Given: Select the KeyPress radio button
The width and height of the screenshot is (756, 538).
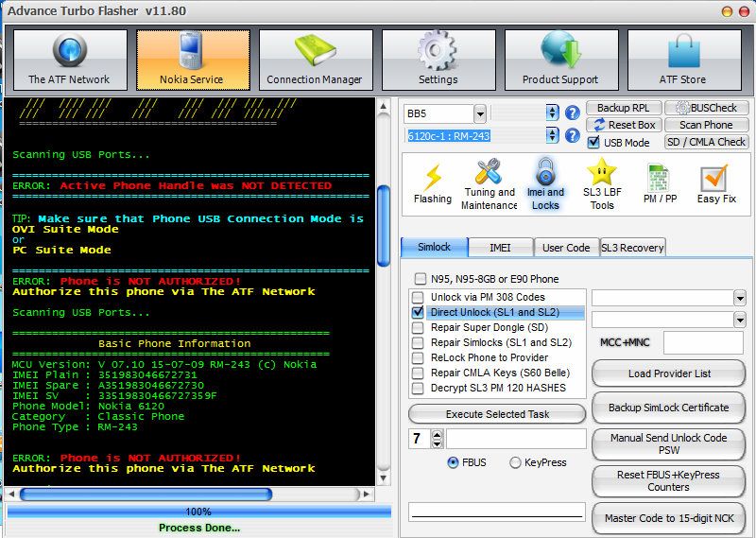Looking at the screenshot, I should coord(515,463).
